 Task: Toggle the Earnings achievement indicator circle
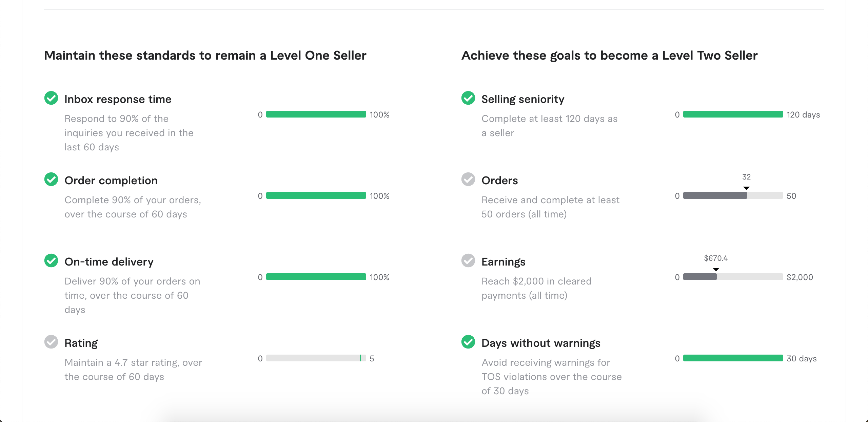[469, 261]
